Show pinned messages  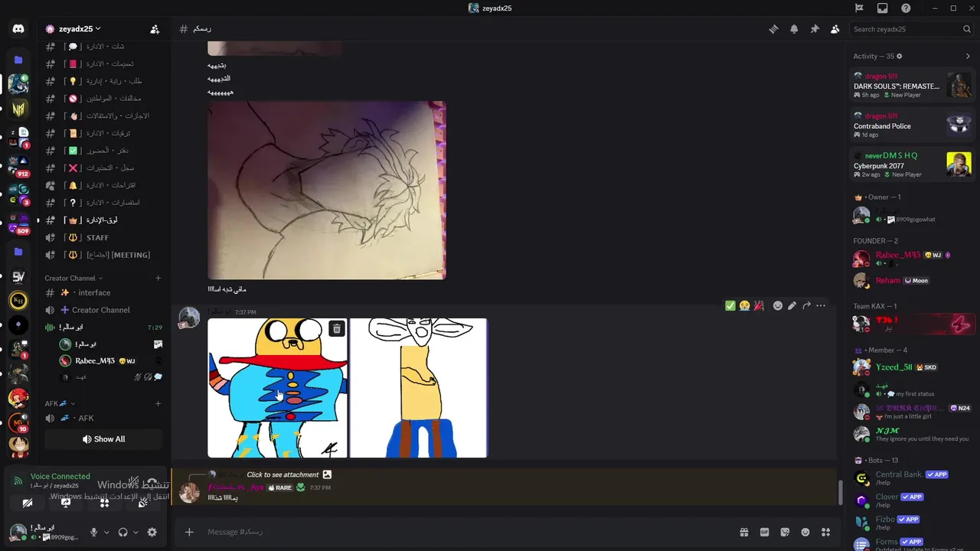(x=815, y=29)
